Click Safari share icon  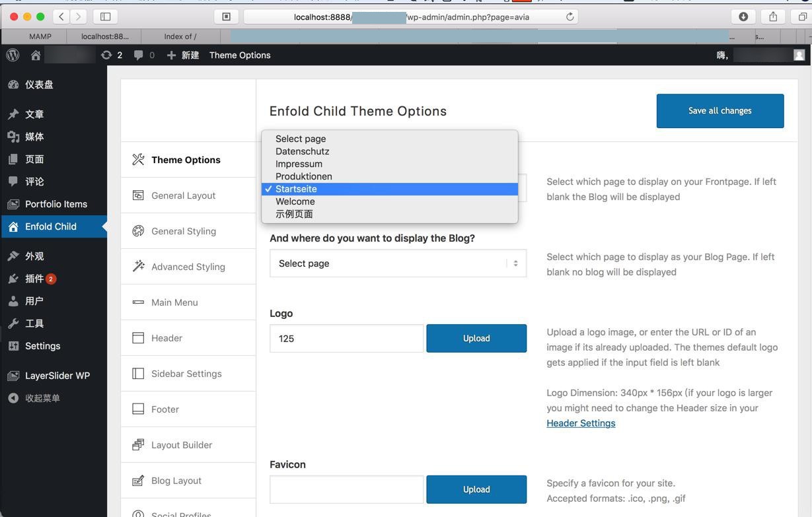pos(773,17)
